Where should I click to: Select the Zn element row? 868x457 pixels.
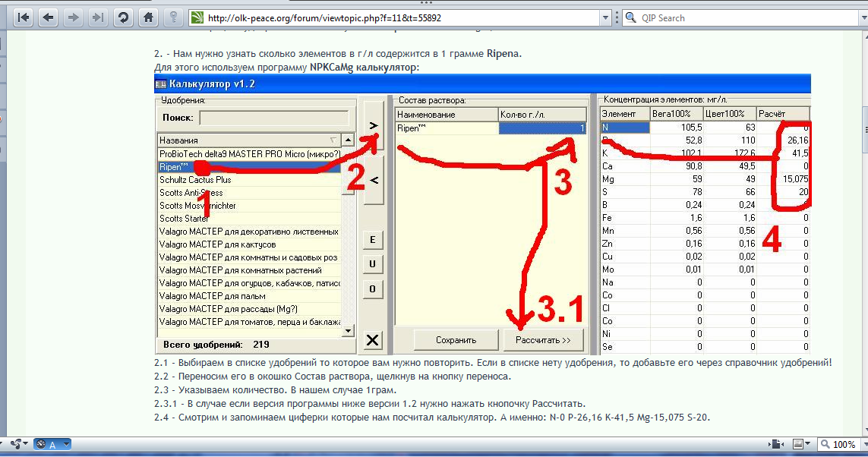pos(705,244)
